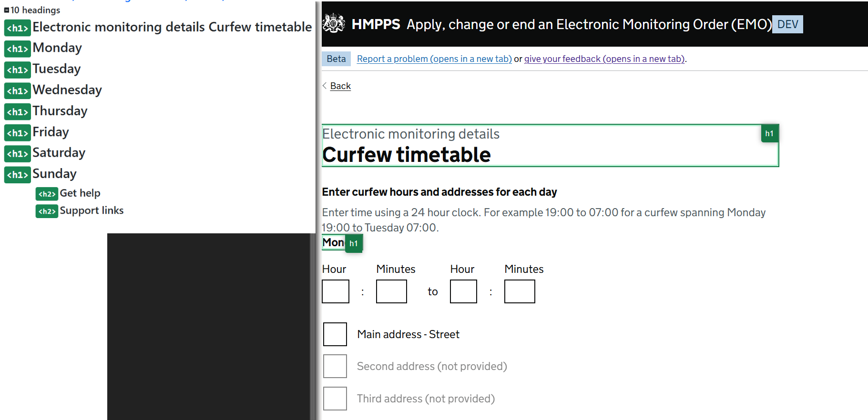
Task: Select Thursday in the headings outline
Action: pyautogui.click(x=60, y=111)
